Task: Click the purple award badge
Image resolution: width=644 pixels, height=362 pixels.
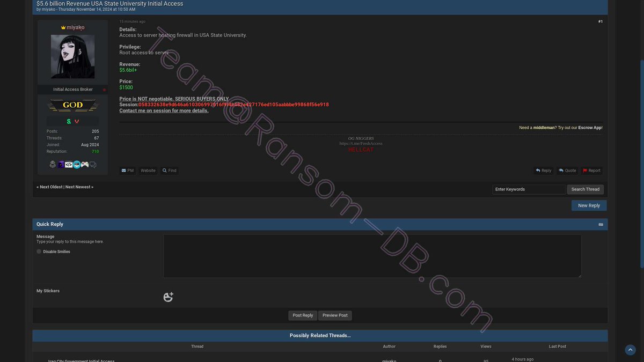Action: 61,165
